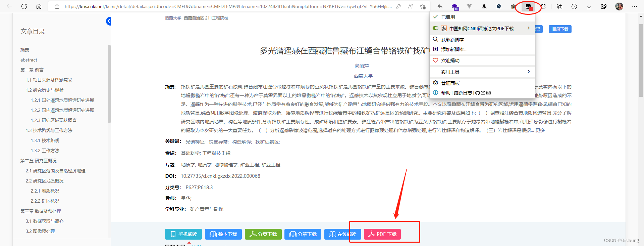The height and width of the screenshot is (246, 644).
Task: Jump to 第二章 研究区概况
Action: pos(39,161)
